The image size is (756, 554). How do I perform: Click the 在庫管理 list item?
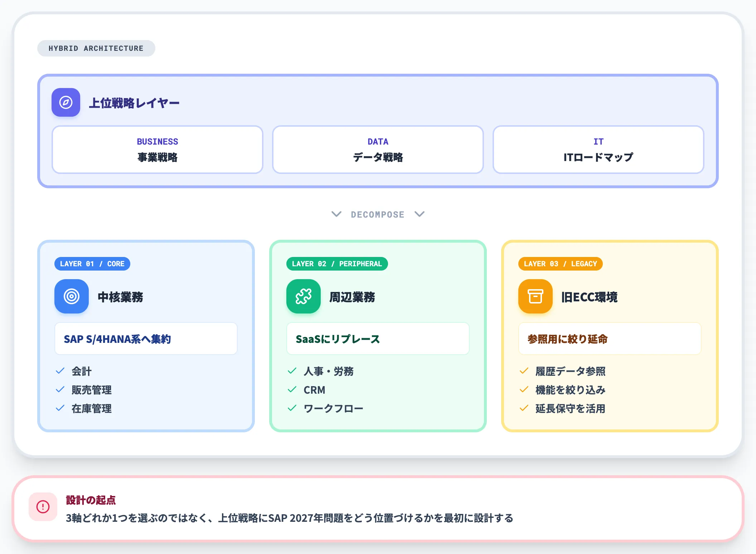92,408
